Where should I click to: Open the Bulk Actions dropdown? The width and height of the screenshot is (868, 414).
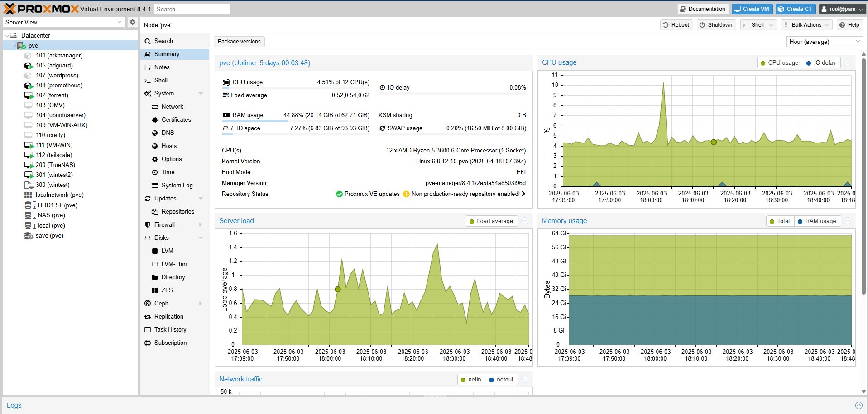[806, 25]
